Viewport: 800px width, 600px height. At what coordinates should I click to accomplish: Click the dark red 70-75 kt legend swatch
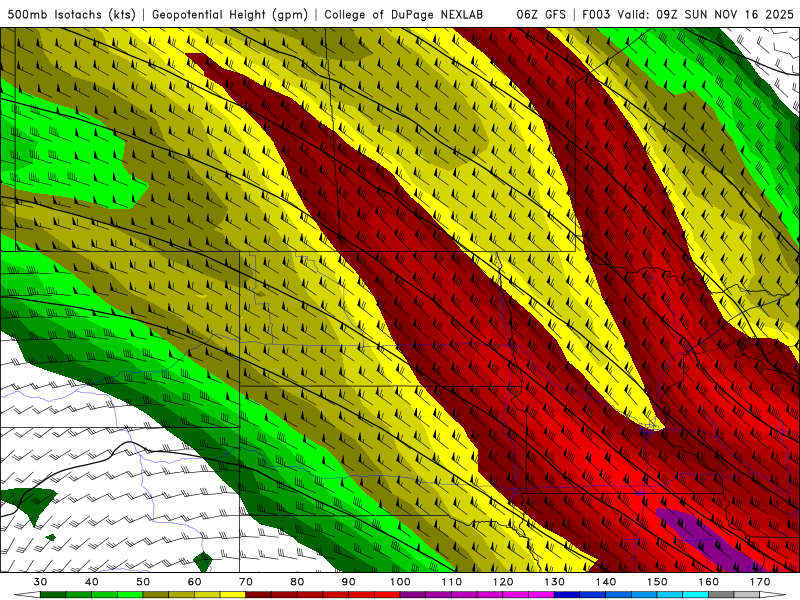pyautogui.click(x=259, y=595)
